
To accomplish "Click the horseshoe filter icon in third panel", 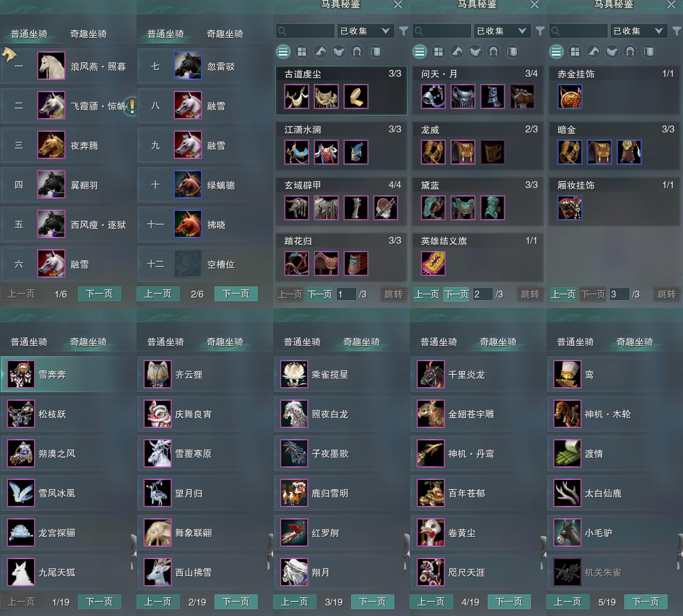I will [x=630, y=52].
